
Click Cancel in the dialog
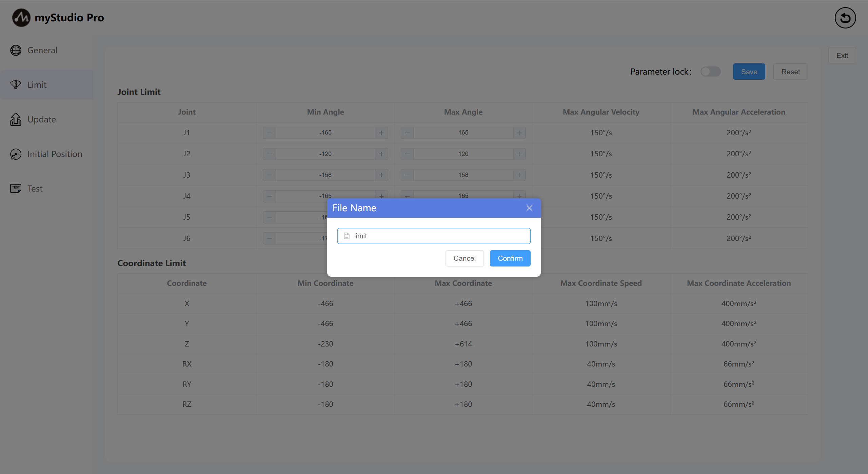[464, 258]
